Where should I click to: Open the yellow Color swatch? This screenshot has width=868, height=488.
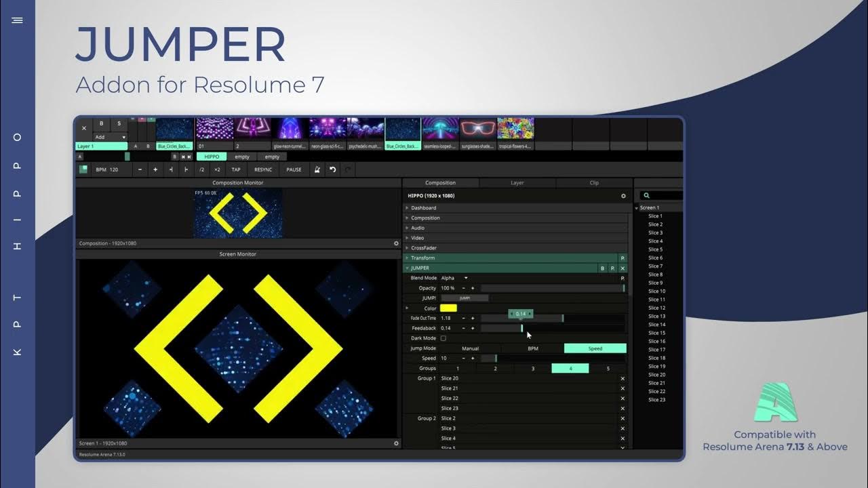click(448, 308)
